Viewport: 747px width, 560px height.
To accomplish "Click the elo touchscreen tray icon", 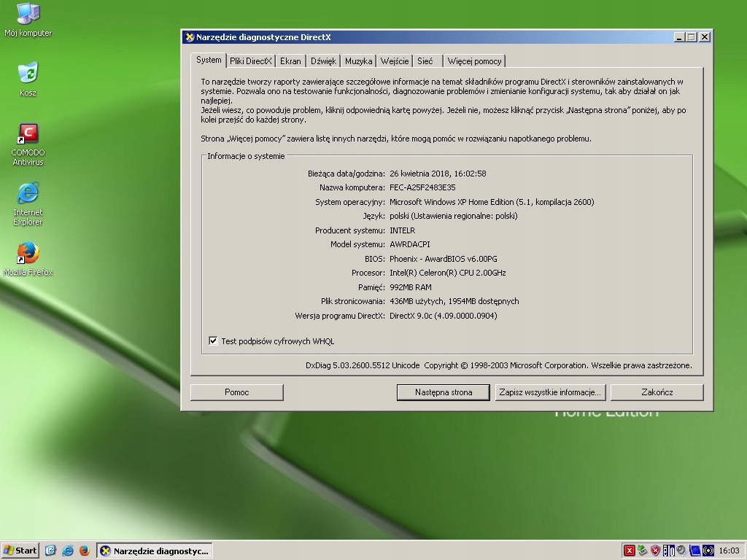I will [x=669, y=551].
